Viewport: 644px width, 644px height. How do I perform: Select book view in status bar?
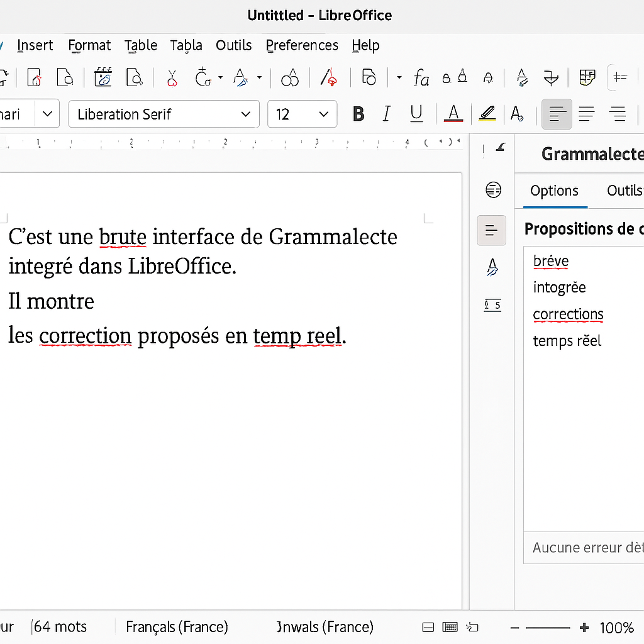pyautogui.click(x=472, y=627)
